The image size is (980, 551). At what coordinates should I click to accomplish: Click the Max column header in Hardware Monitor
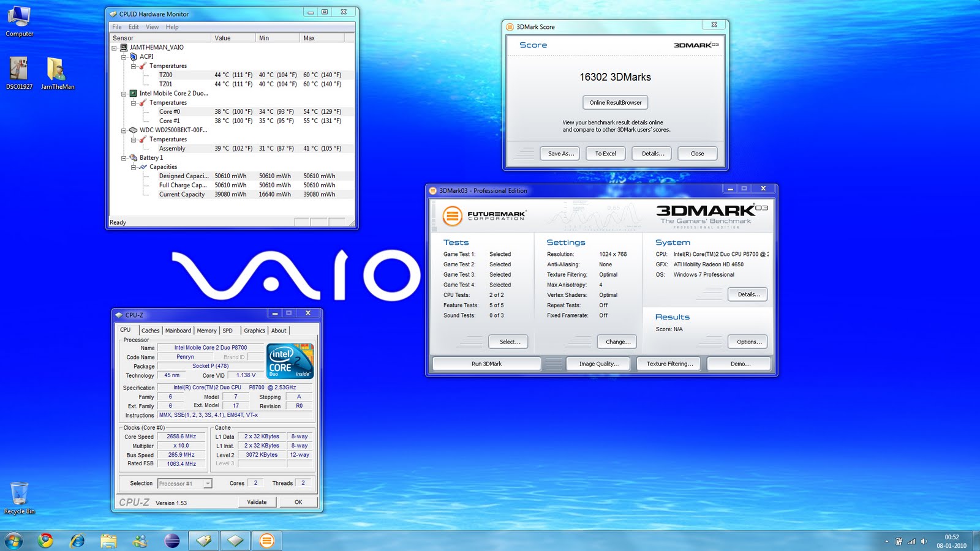click(322, 38)
